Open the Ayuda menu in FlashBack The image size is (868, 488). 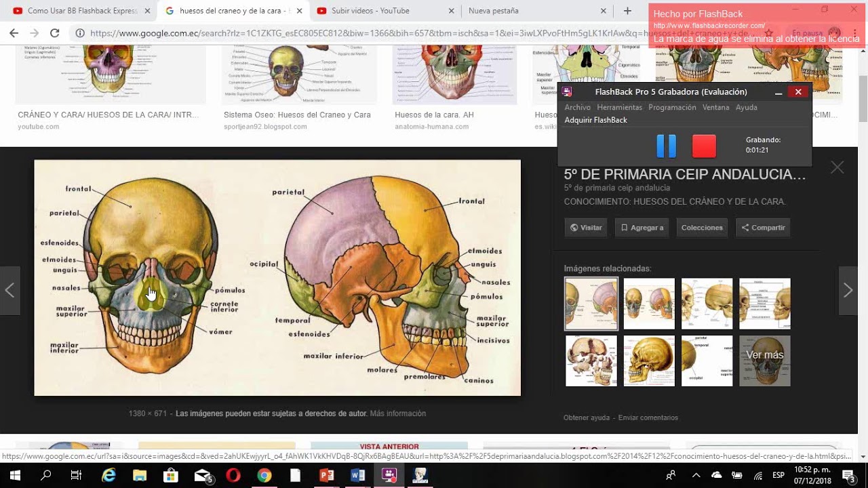click(x=747, y=107)
